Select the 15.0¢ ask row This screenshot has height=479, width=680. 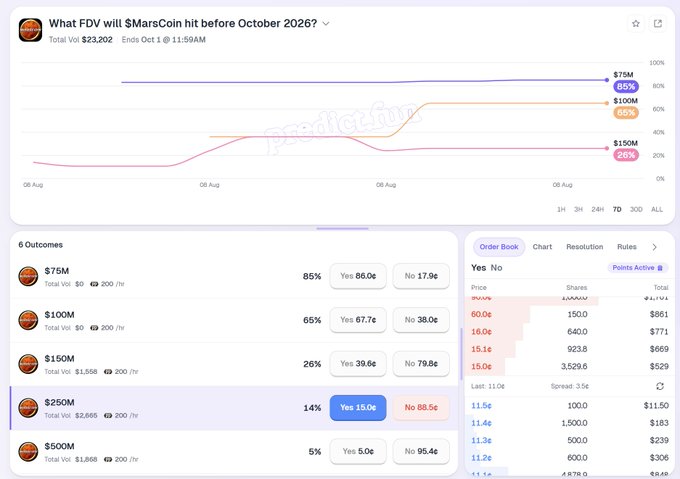point(569,366)
